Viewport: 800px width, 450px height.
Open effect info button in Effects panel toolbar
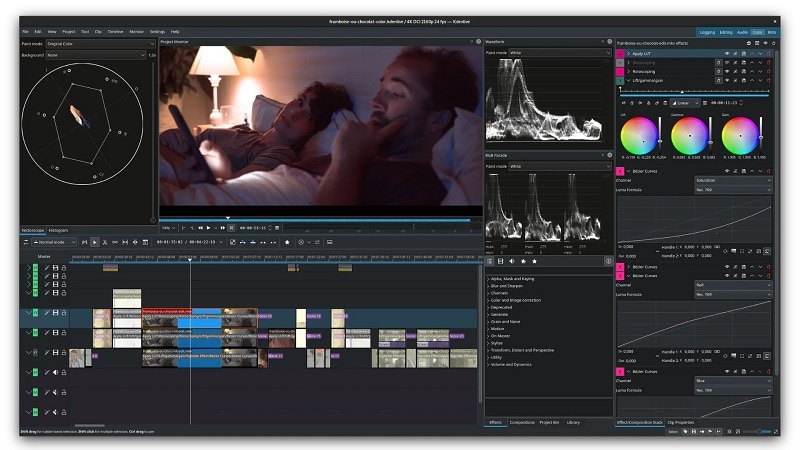608,261
